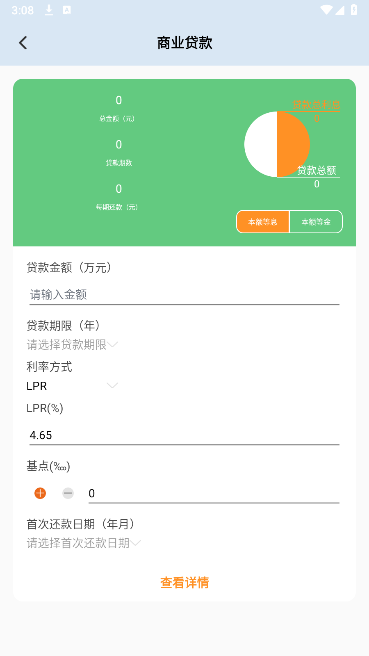
Task: Tap the Wi-Fi signal icon
Action: pyautogui.click(x=326, y=10)
